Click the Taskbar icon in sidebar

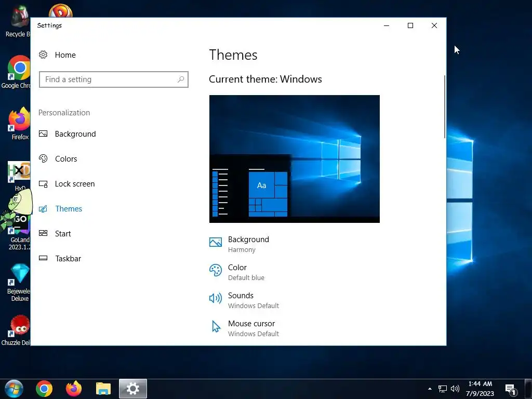(x=43, y=258)
